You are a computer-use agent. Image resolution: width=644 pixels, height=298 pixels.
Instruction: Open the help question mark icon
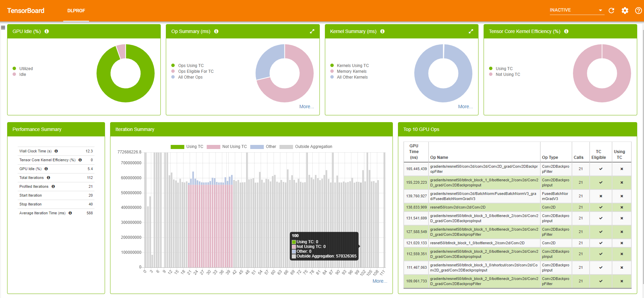tap(639, 11)
